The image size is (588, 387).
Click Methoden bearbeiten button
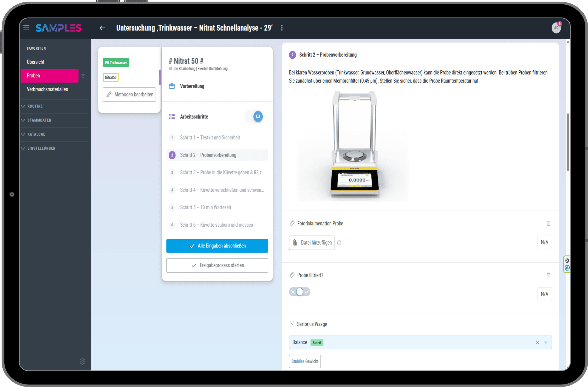pos(129,94)
